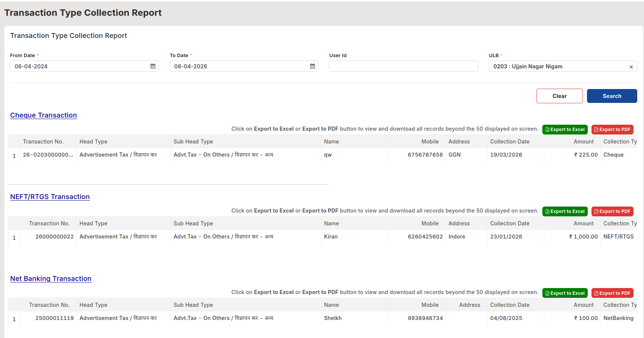Open the Cheque Transaction link
Image resolution: width=644 pixels, height=338 pixels.
coord(44,115)
